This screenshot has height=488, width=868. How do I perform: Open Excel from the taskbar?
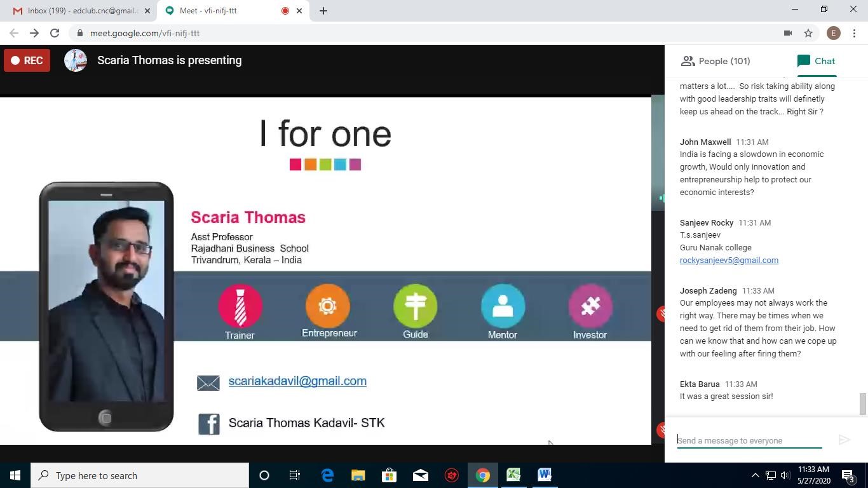pos(513,475)
